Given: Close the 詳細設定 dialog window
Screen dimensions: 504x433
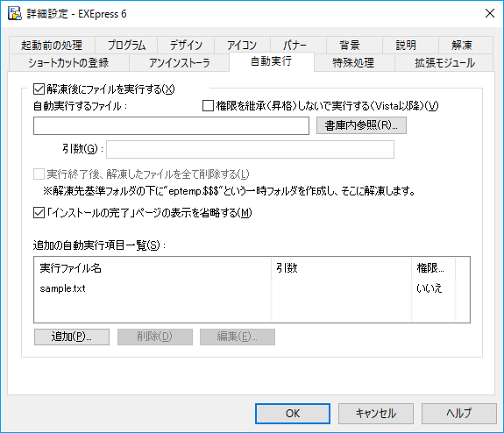Looking at the screenshot, I should point(489,13).
